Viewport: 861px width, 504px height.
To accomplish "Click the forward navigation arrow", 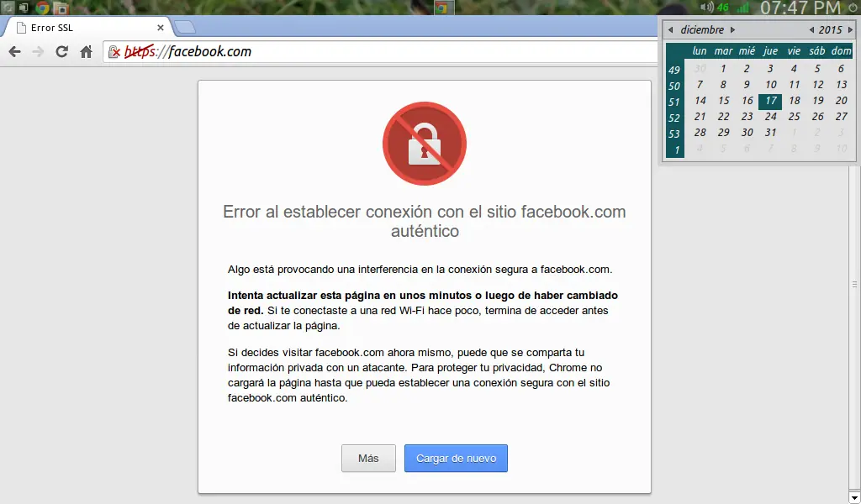I will tap(38, 51).
